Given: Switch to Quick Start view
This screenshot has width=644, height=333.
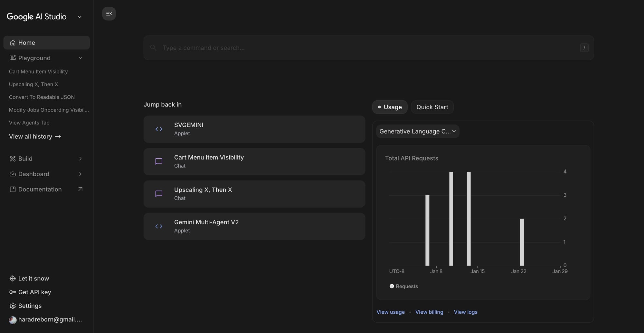Looking at the screenshot, I should tap(432, 107).
